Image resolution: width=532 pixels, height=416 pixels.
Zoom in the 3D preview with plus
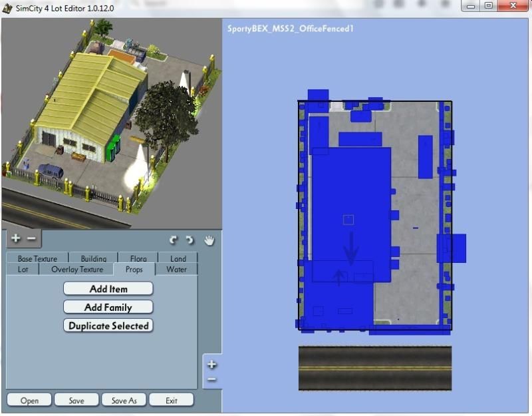click(15, 238)
